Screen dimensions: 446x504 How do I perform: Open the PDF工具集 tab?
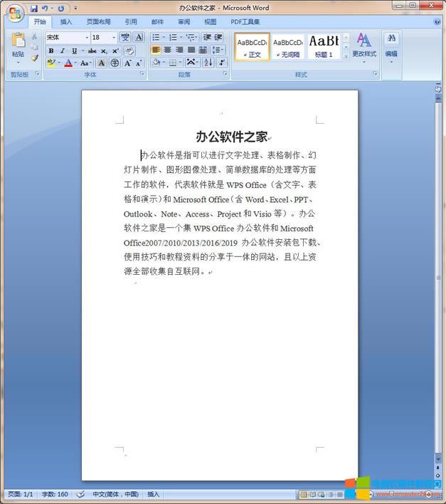click(x=245, y=22)
